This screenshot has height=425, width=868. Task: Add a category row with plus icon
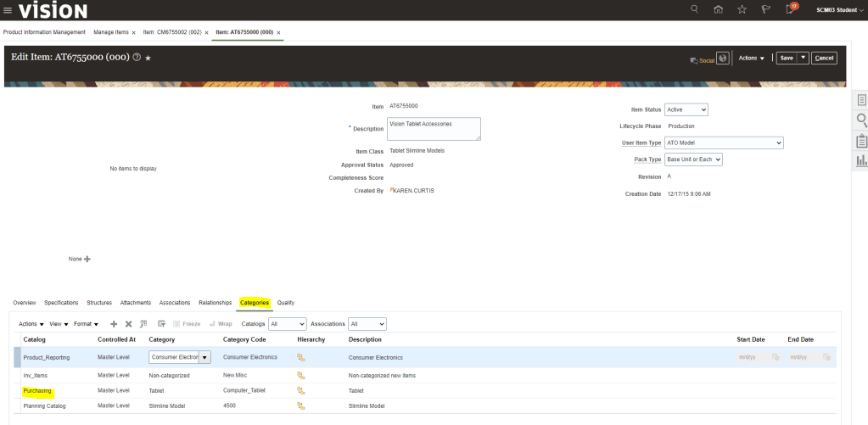[114, 324]
